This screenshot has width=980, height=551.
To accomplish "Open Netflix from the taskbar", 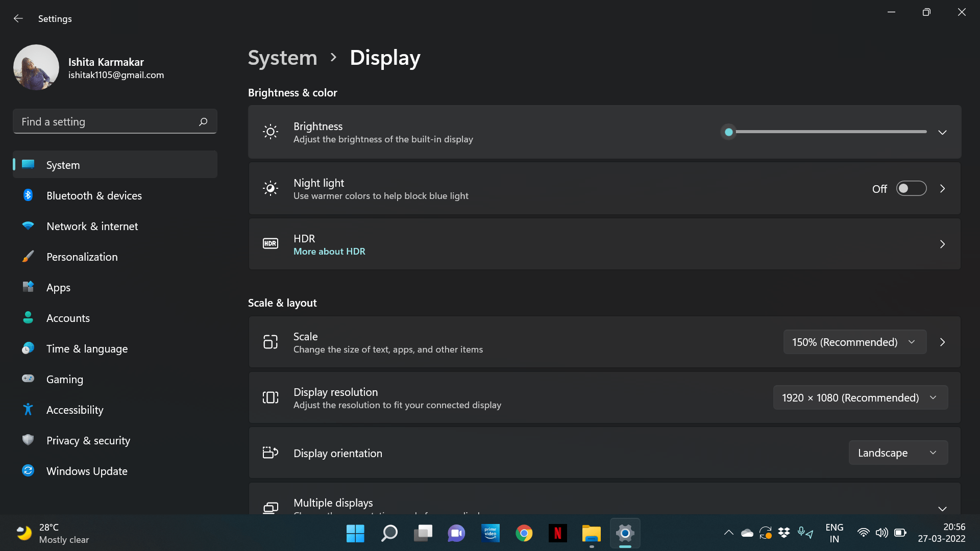I will point(557,533).
